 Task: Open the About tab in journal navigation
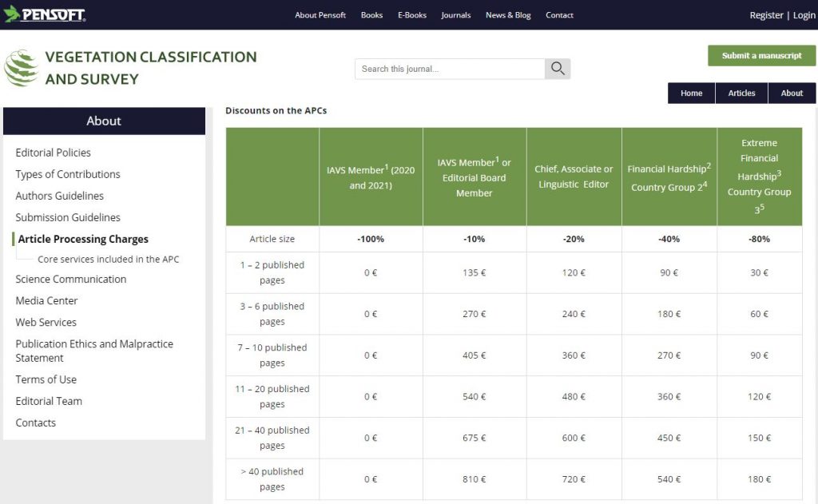(792, 93)
